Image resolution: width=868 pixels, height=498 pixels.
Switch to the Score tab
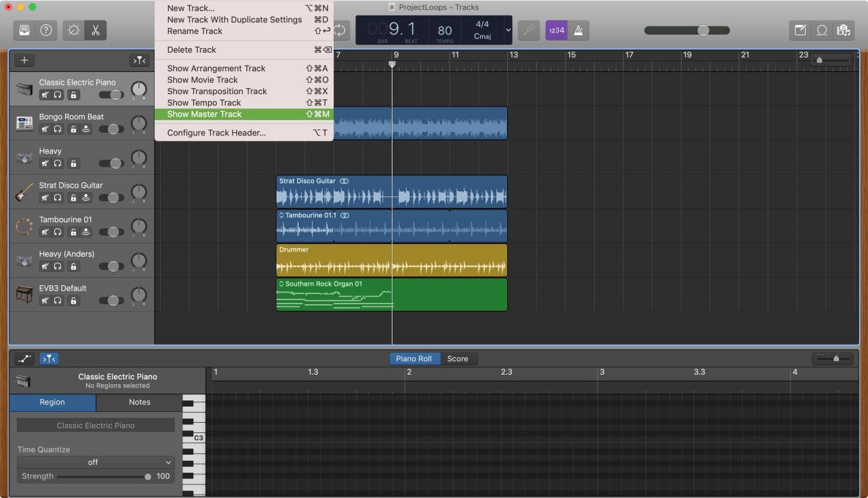[458, 358]
